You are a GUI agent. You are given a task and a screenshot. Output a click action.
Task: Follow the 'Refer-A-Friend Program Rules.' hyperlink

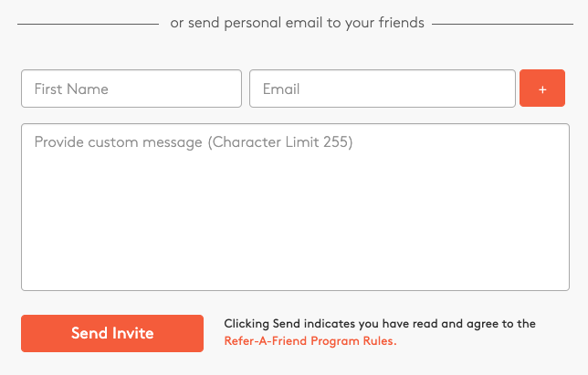[310, 341]
